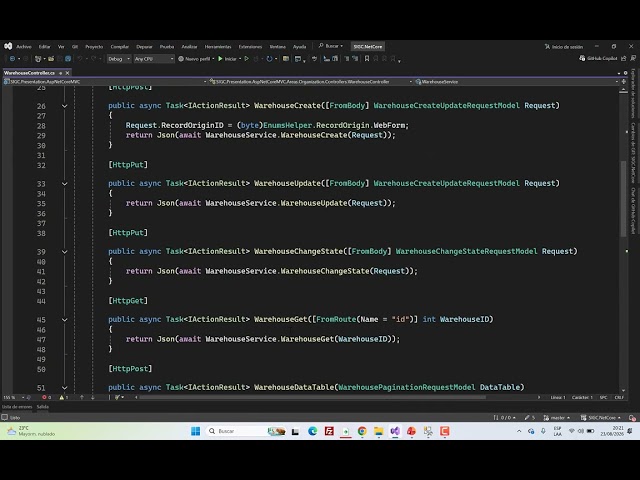Open the Compilar menu
The height and width of the screenshot is (480, 640).
pyautogui.click(x=120, y=47)
